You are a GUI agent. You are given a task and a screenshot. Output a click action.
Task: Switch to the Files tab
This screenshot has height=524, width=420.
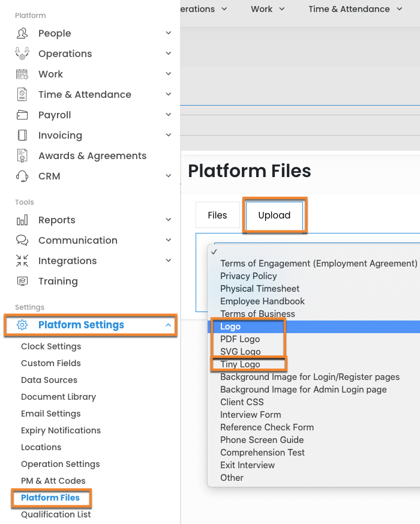click(217, 215)
